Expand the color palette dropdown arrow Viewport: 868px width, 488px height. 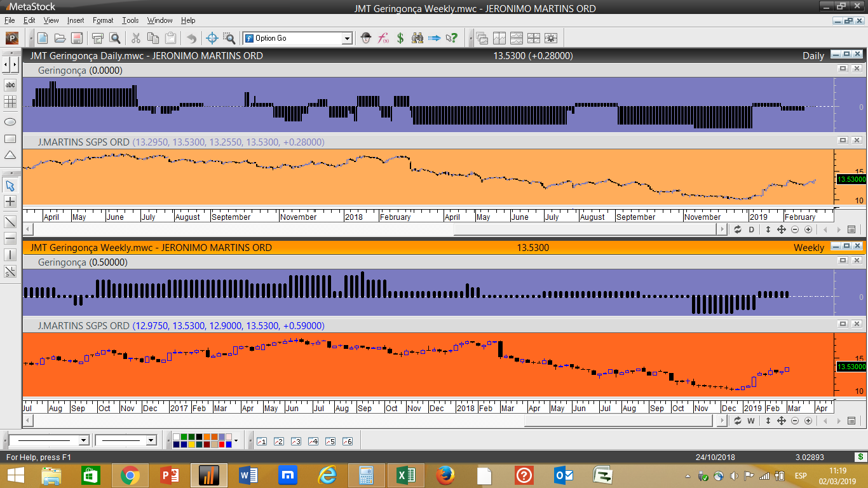236,440
